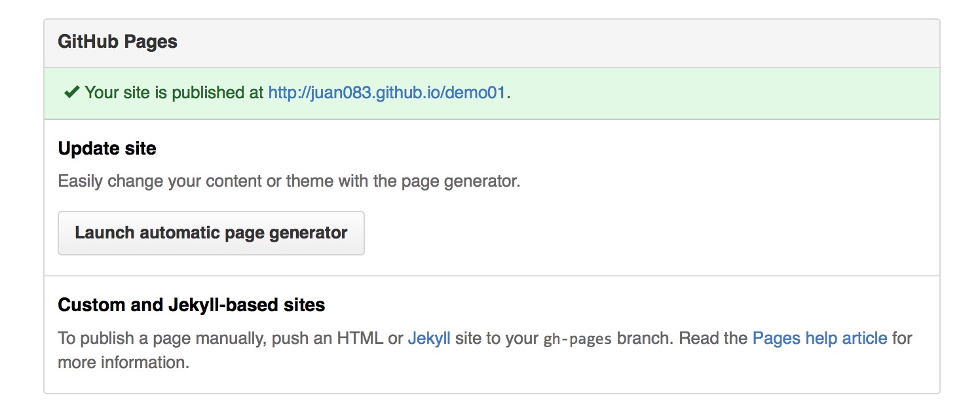Open the Jekyll link

coord(429,339)
